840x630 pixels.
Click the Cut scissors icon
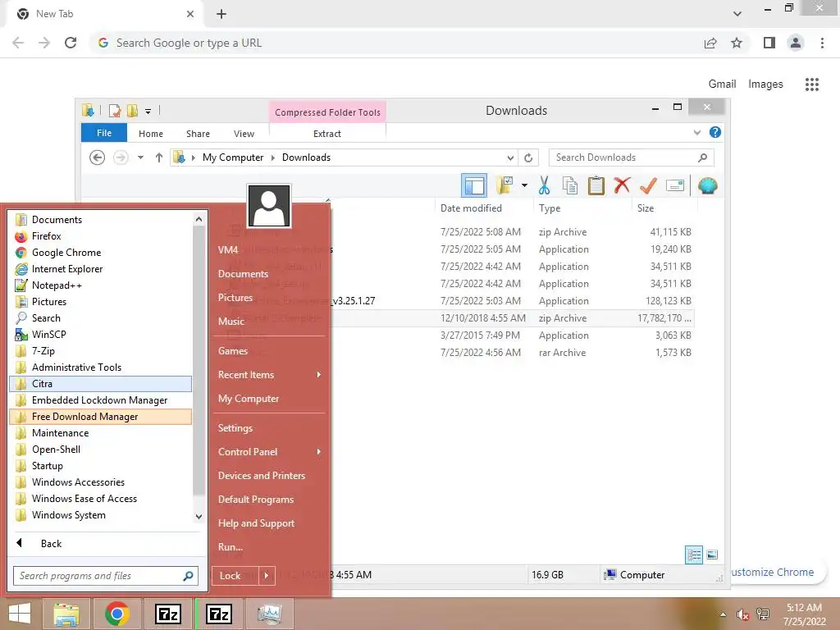pos(545,185)
